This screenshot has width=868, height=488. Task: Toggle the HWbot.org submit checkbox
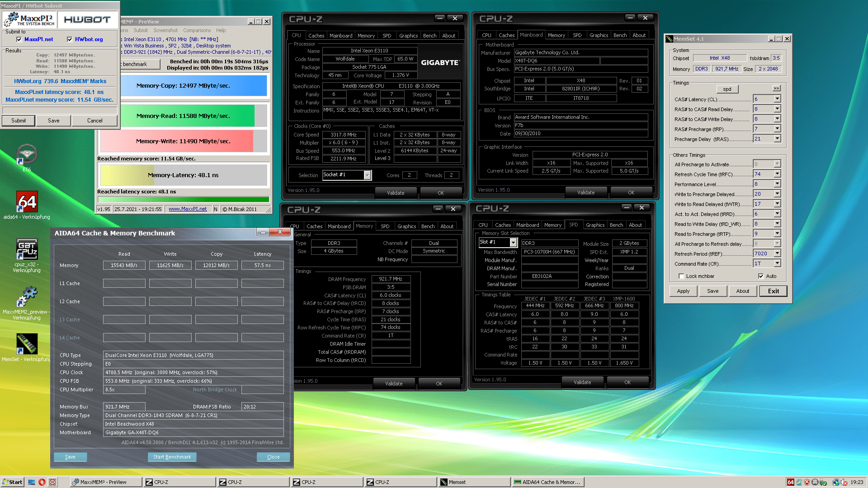[x=70, y=39]
